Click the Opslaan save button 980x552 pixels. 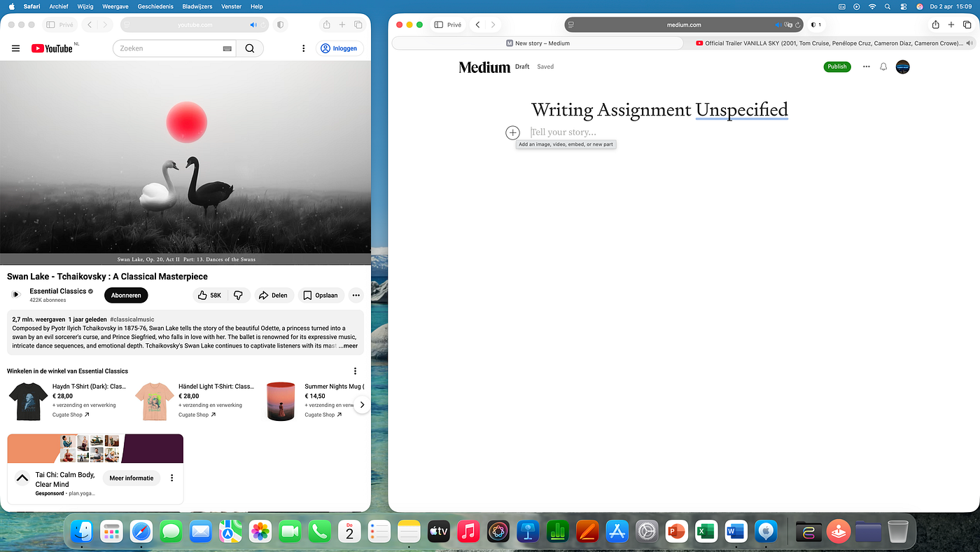(321, 296)
